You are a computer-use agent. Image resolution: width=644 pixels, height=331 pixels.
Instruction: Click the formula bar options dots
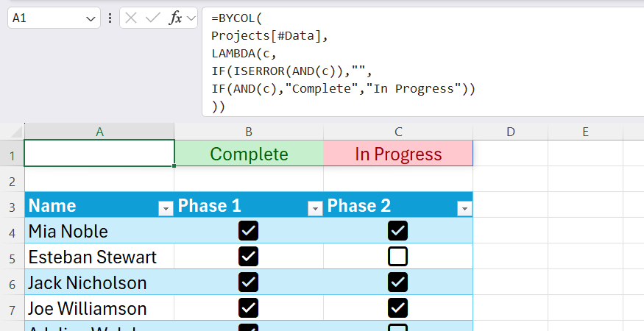[x=110, y=18]
